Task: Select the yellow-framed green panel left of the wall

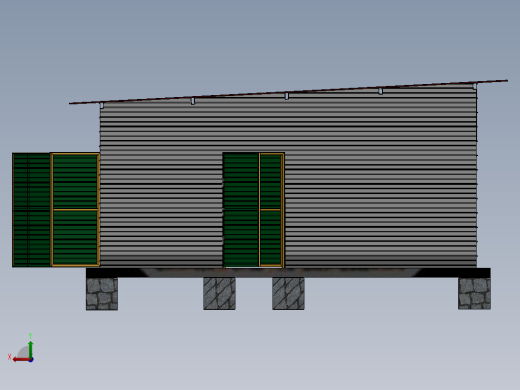Action: click(75, 210)
